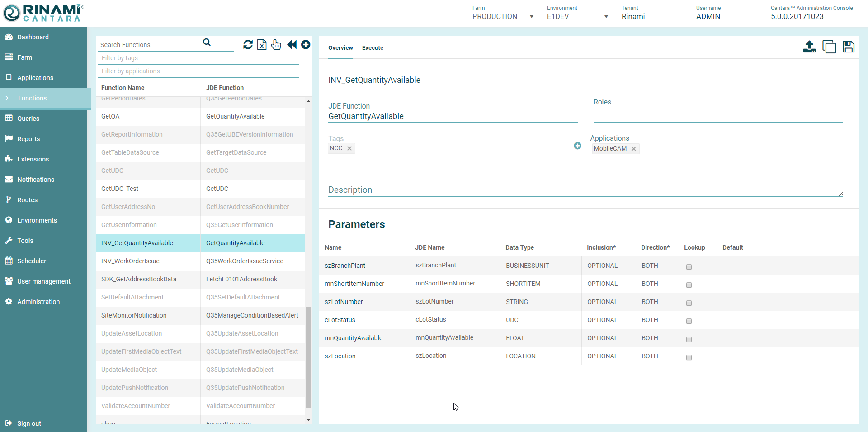
Task: Click the upload icon in header
Action: [809, 47]
